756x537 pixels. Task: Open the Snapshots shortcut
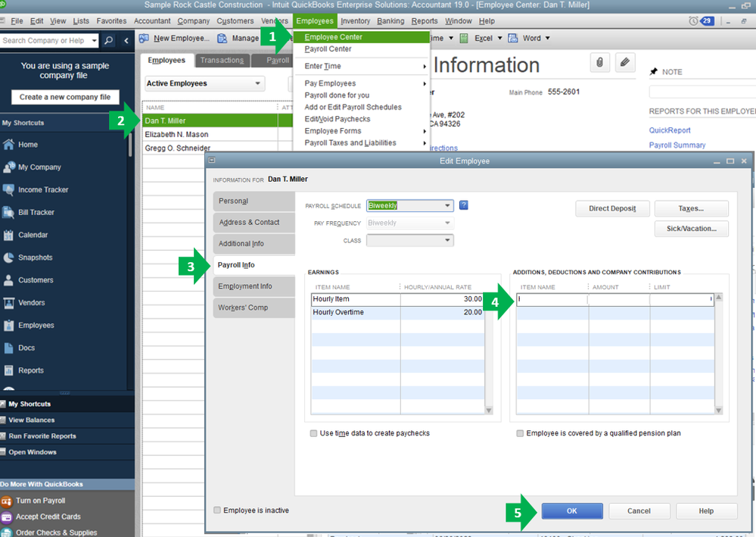tap(27, 258)
